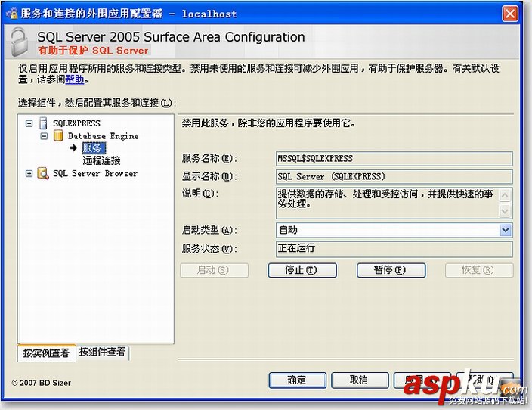
Task: Click the SQL Server 2005 Surface Area Configuration heading
Action: pos(171,36)
